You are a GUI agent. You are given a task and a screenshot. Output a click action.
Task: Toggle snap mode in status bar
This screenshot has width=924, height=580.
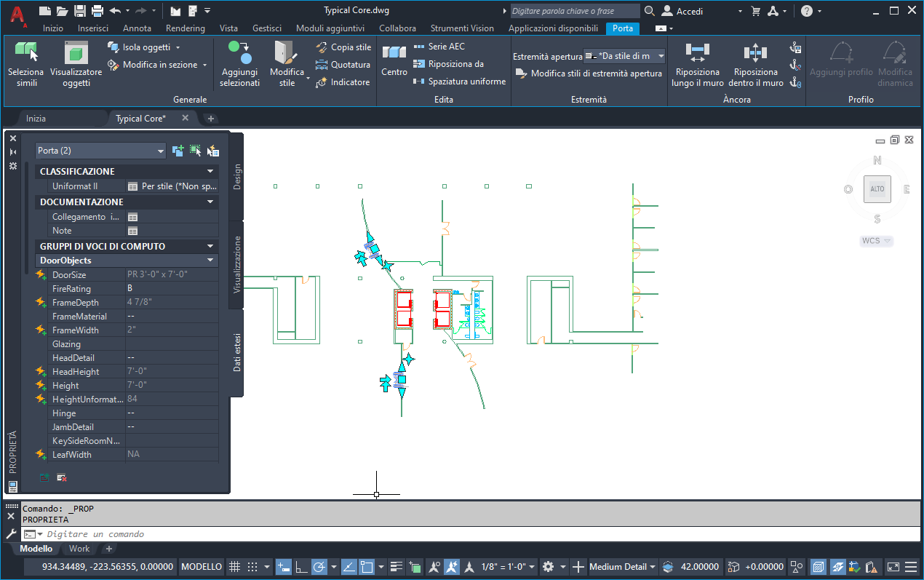pos(252,567)
